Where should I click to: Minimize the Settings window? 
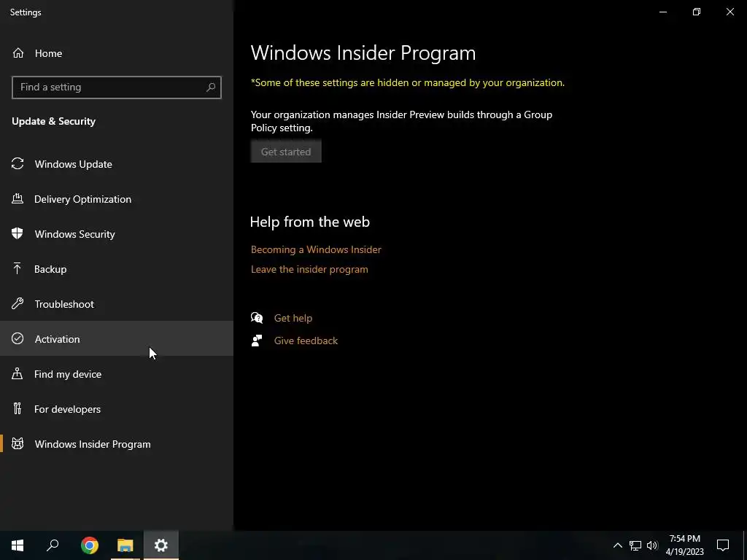pos(662,12)
